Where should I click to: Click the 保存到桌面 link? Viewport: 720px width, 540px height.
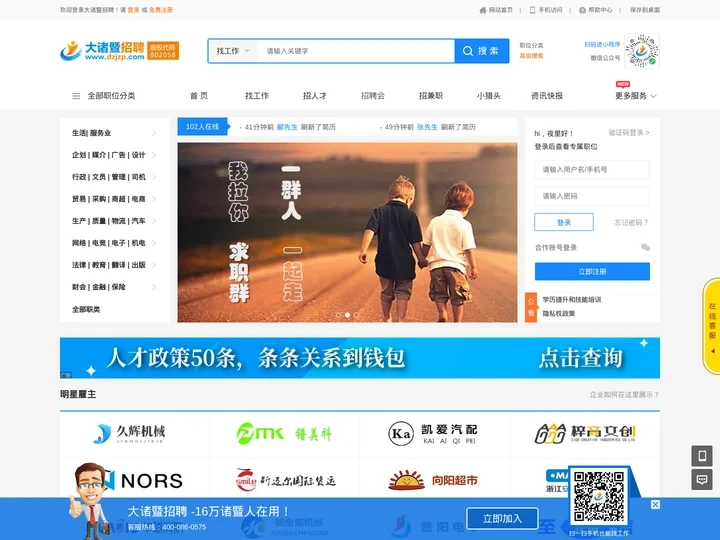(x=645, y=10)
